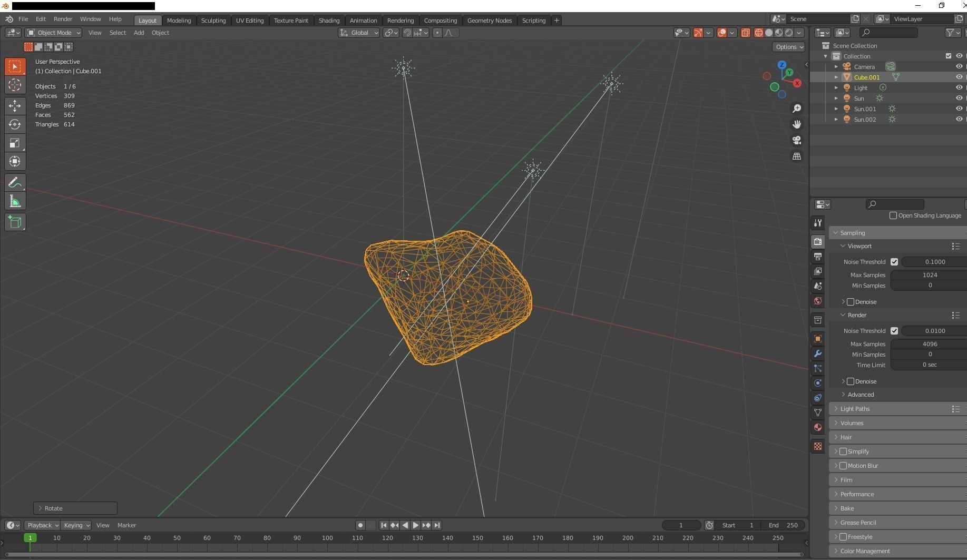Select the Select Box tool
The height and width of the screenshot is (560, 967).
[15, 66]
